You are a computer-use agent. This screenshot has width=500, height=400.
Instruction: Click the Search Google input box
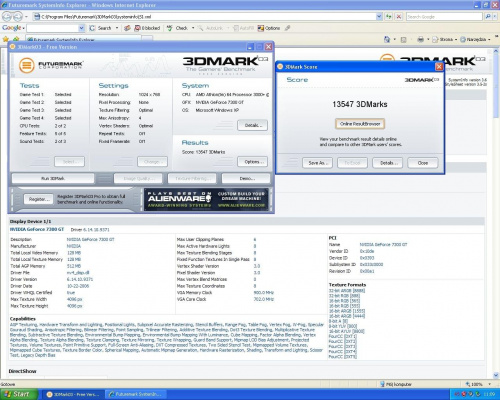click(x=444, y=16)
